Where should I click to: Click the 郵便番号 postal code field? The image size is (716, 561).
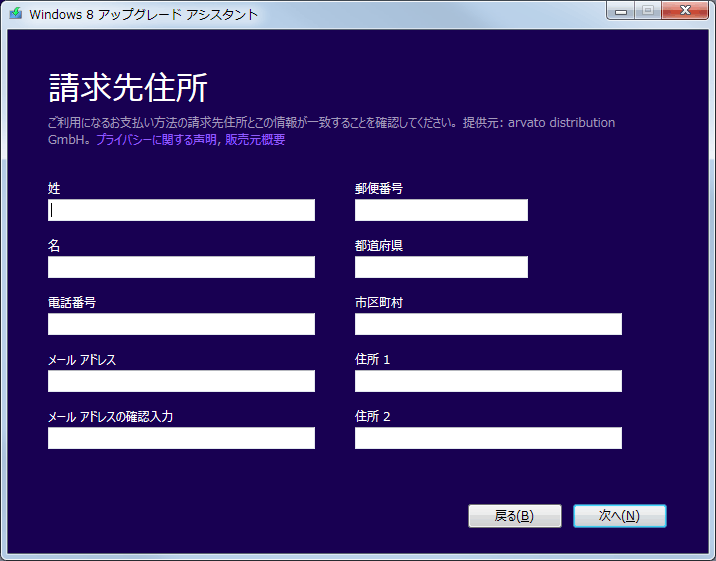tap(441, 210)
